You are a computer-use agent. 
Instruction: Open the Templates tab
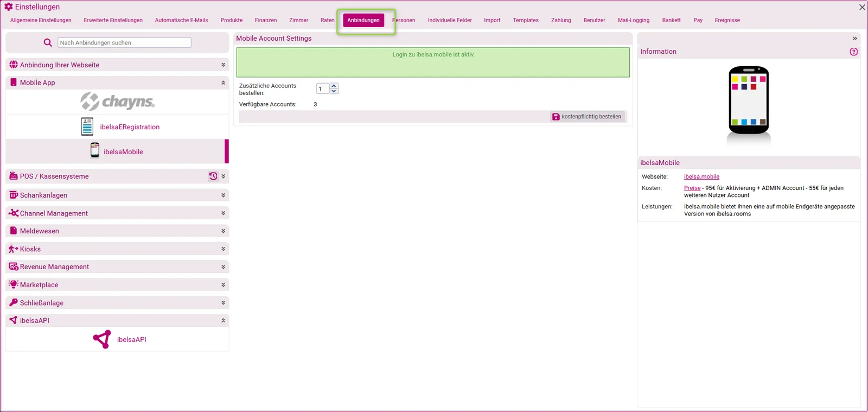(526, 20)
